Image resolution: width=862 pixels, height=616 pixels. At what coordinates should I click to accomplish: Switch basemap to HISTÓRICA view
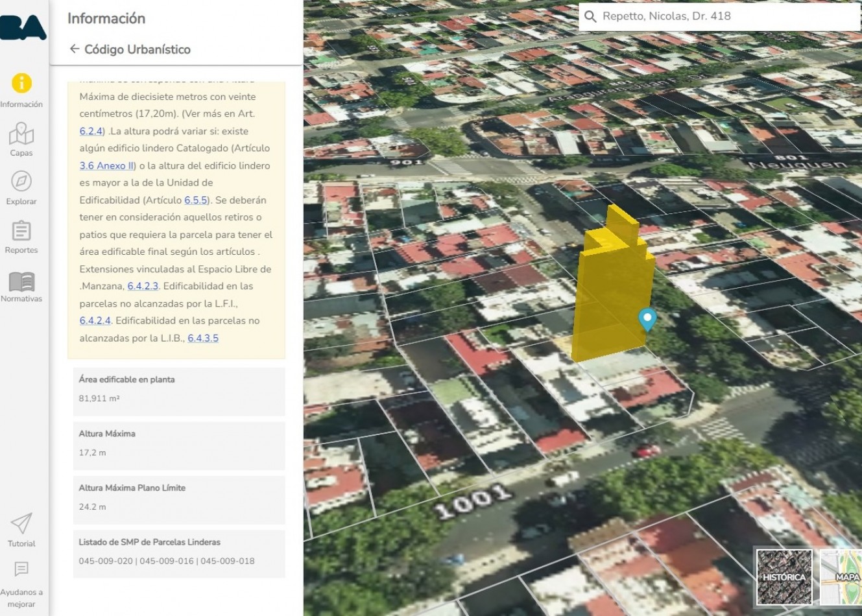(x=784, y=576)
